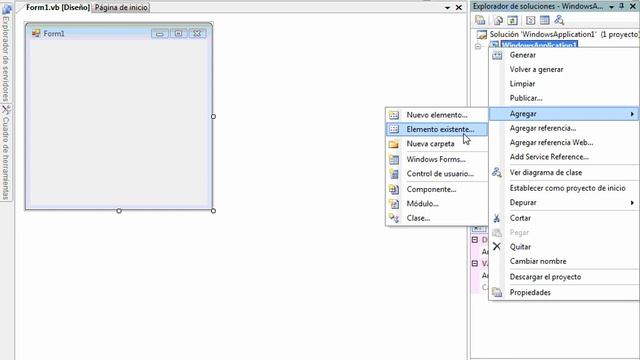Screen dimensions: 640x360
Task: Choose Módulo... in submenu
Action: coord(437,204)
